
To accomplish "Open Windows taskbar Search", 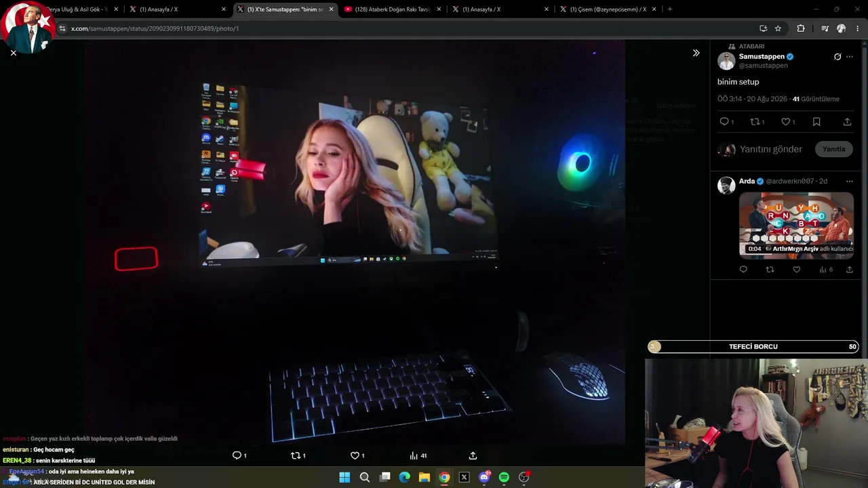I will click(x=365, y=477).
